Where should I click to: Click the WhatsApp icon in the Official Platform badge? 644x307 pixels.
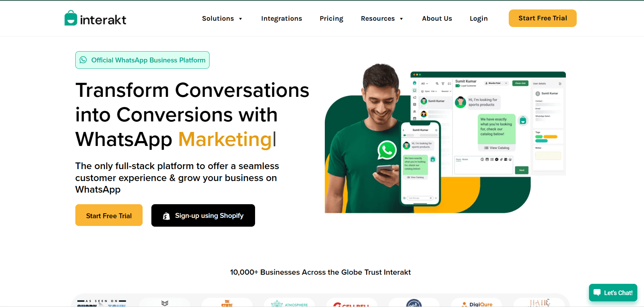tap(83, 60)
